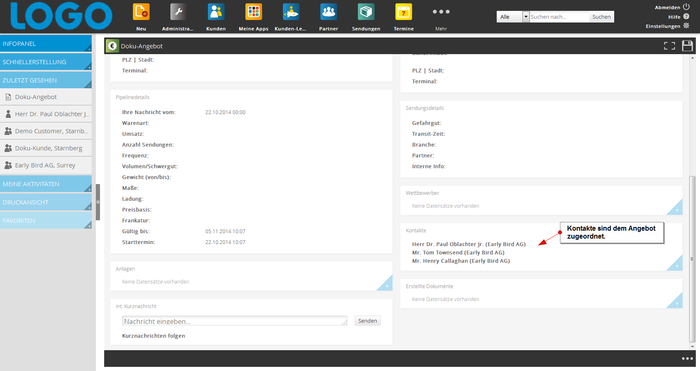Open the MEINE AKTIVITÄTEN sidebar section
Screen dimensions: 700x371
(x=46, y=184)
